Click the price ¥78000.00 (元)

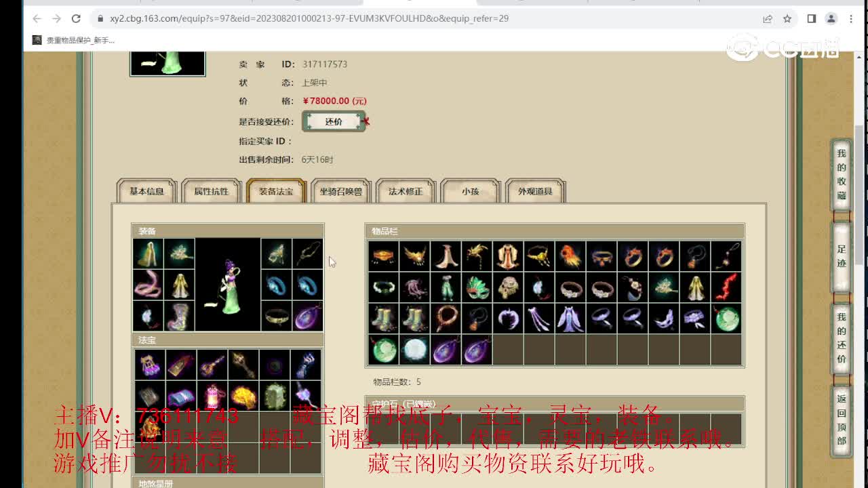tap(334, 101)
